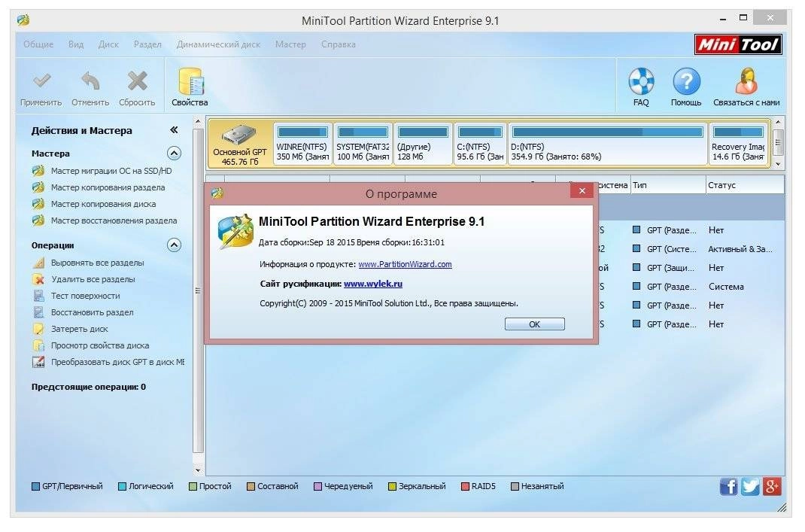805x532 pixels.
Task: Click the Тип column header
Action: 668,185
